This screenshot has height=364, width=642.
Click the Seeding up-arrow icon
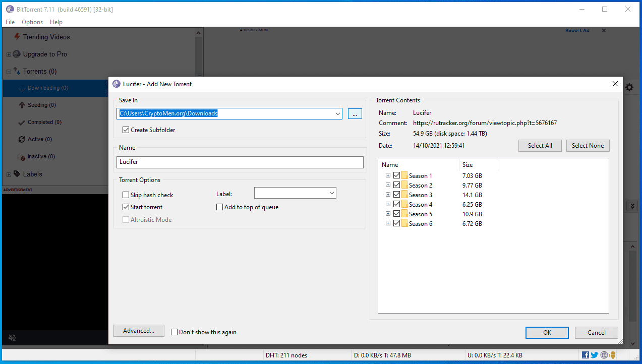(x=22, y=105)
